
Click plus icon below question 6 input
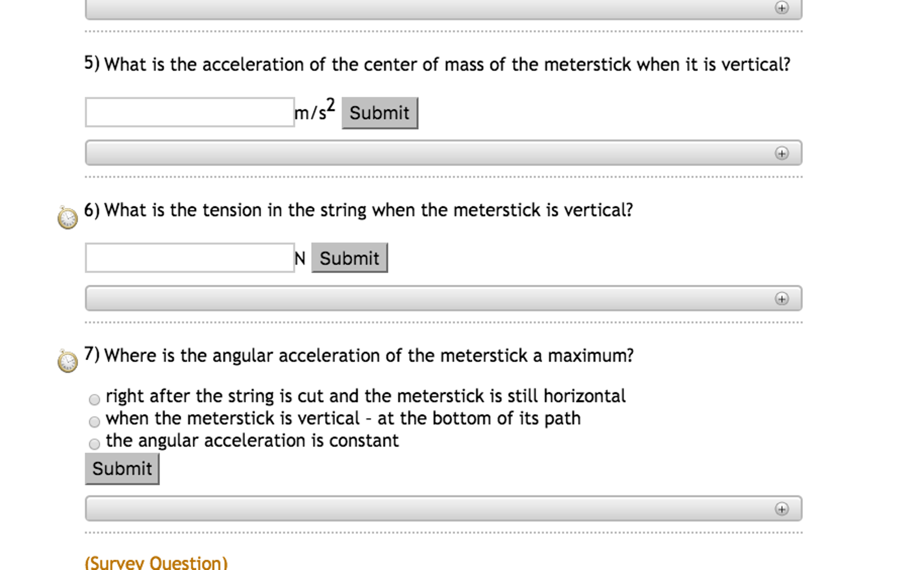click(x=782, y=299)
